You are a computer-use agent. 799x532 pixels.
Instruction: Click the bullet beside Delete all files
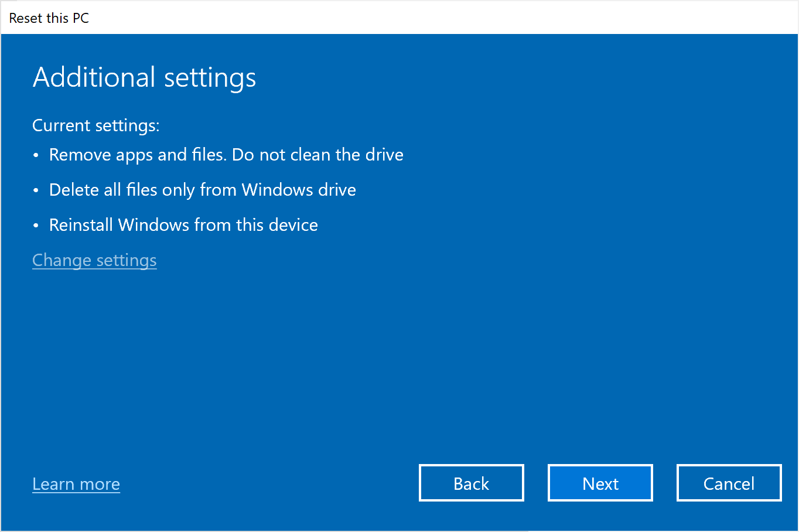(36, 189)
